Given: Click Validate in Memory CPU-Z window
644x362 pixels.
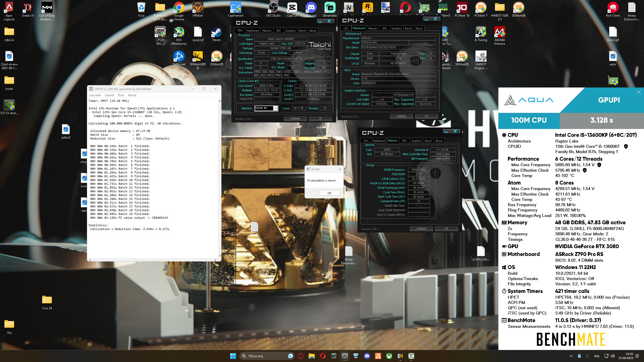Looking at the screenshot, I should [x=421, y=229].
